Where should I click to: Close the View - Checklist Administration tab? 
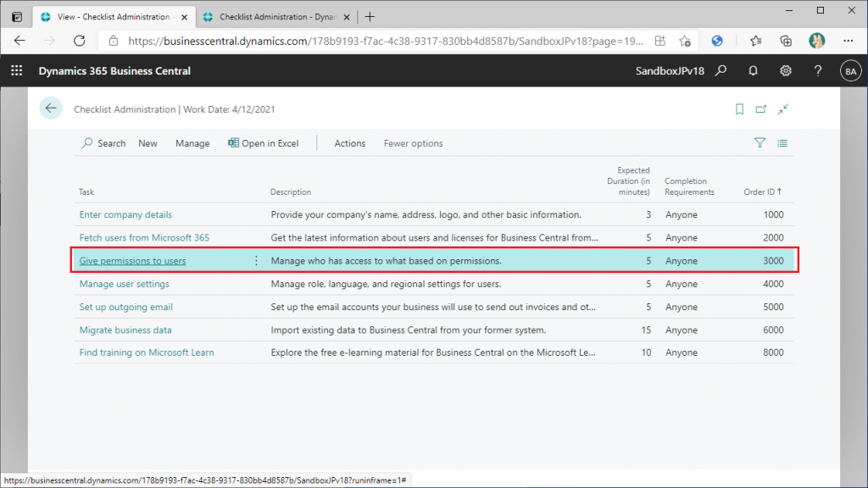point(184,17)
